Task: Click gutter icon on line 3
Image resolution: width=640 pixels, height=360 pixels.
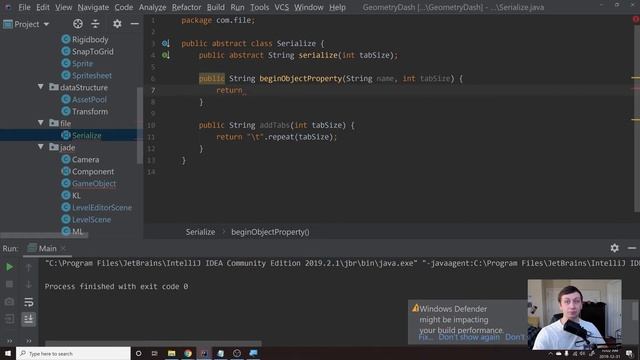Action: pos(165,43)
